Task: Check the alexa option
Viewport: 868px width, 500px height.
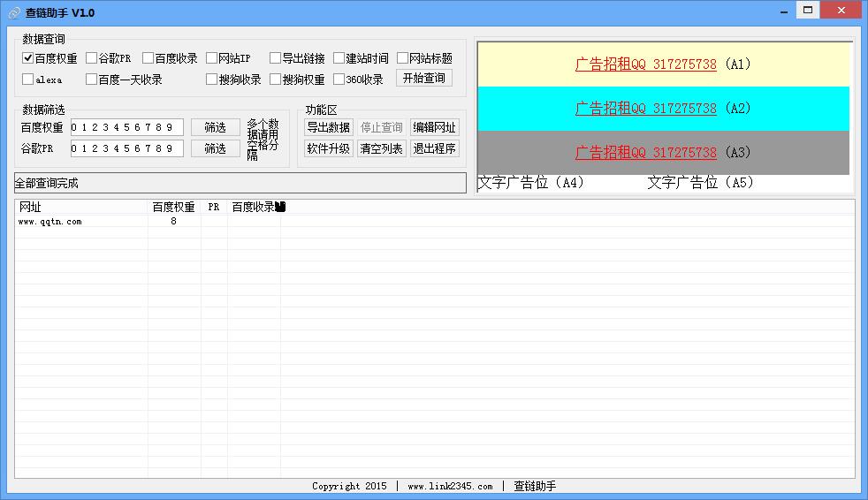Action: pos(28,80)
